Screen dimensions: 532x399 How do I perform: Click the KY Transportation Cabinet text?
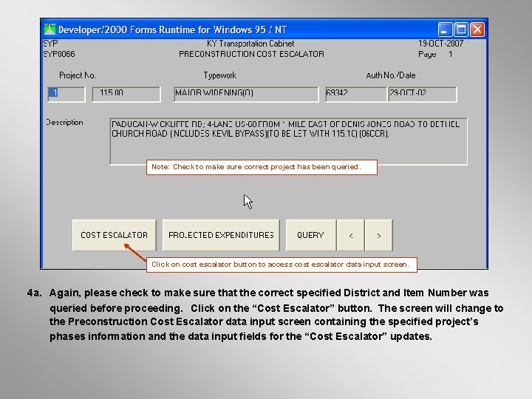(250, 44)
